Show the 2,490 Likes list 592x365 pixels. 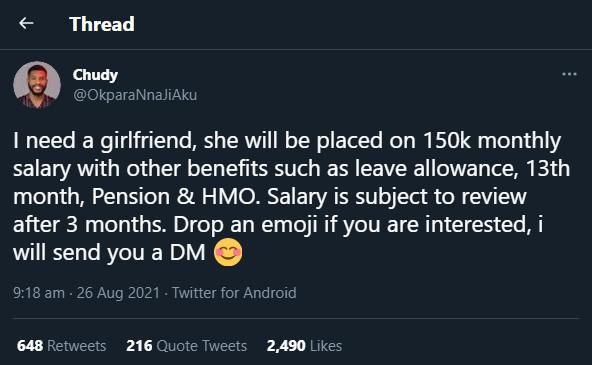click(x=304, y=346)
